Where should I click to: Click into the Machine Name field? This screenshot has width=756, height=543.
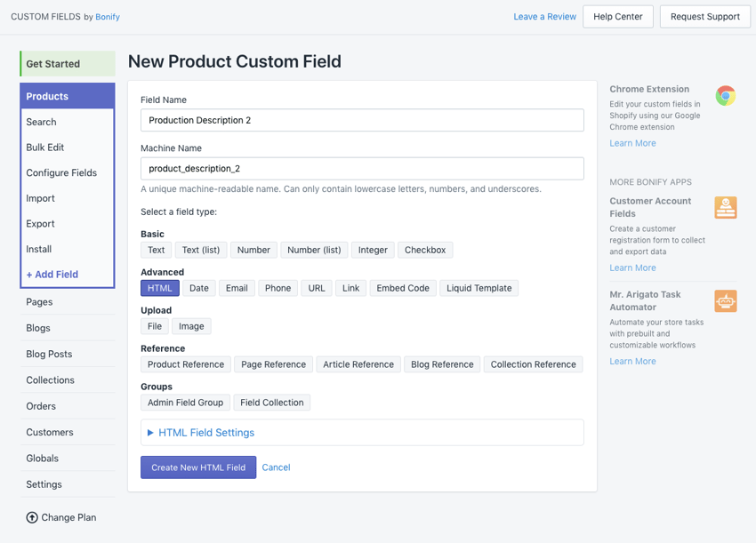pyautogui.click(x=362, y=169)
